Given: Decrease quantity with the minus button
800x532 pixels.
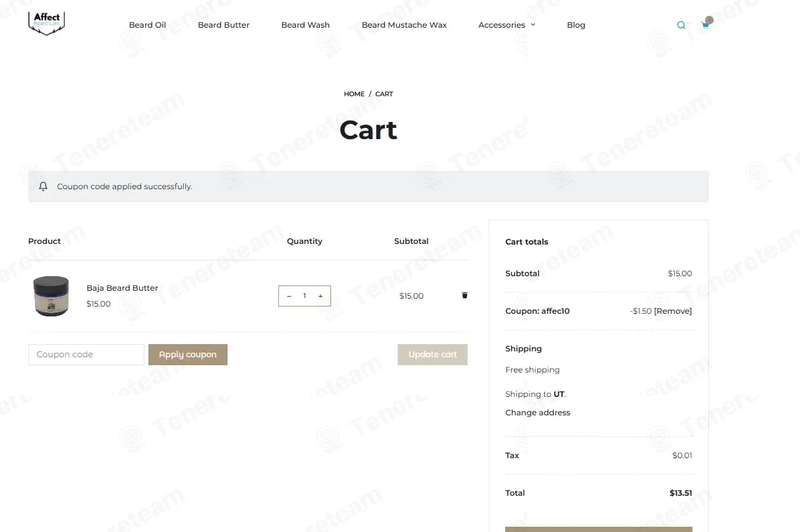Looking at the screenshot, I should click(289, 296).
